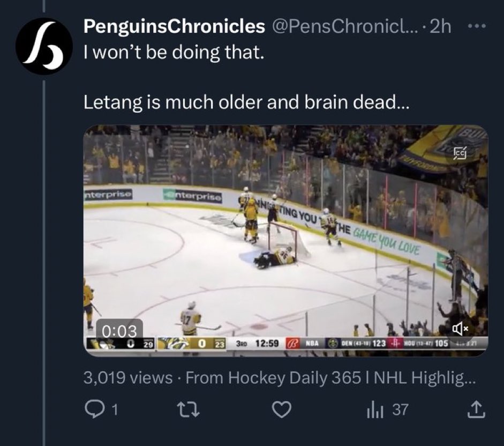
Task: Play the hockey video thumbnail
Action: click(286, 241)
